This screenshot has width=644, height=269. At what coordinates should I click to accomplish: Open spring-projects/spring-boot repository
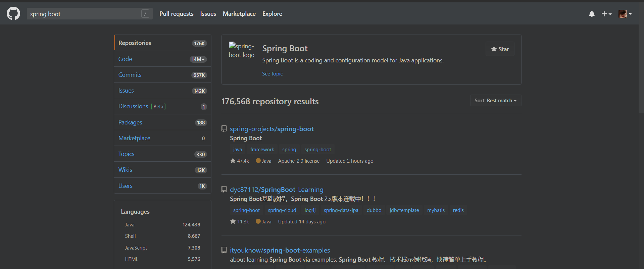click(x=272, y=129)
